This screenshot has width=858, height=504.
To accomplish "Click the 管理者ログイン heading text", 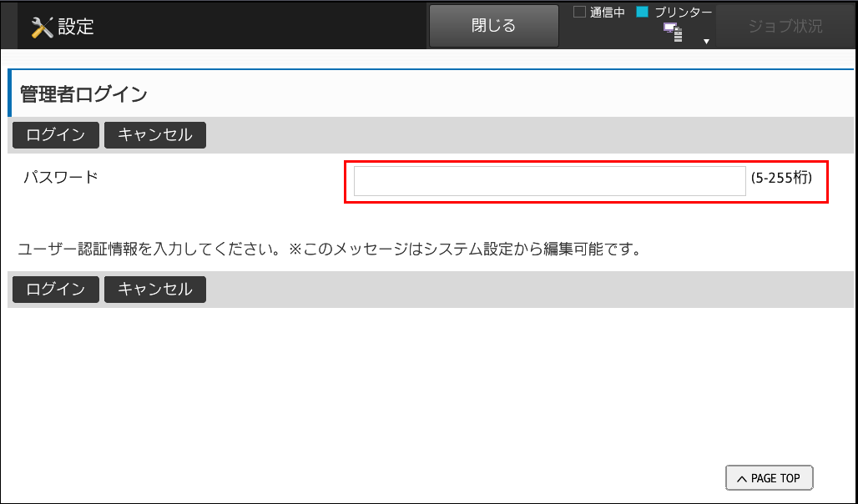I will pos(83,94).
